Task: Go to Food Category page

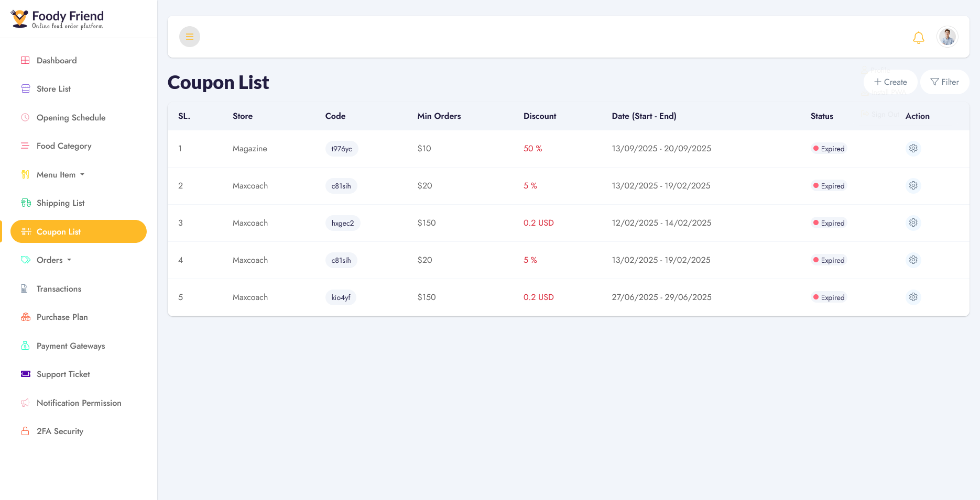Action: [x=79, y=146]
